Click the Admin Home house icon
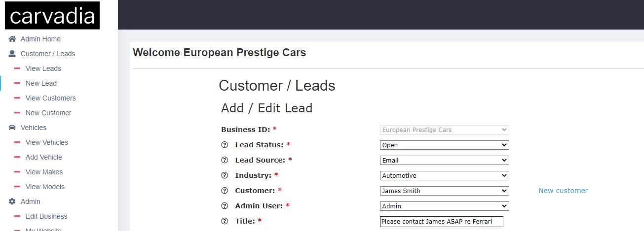Image resolution: width=644 pixels, height=231 pixels. [12, 39]
